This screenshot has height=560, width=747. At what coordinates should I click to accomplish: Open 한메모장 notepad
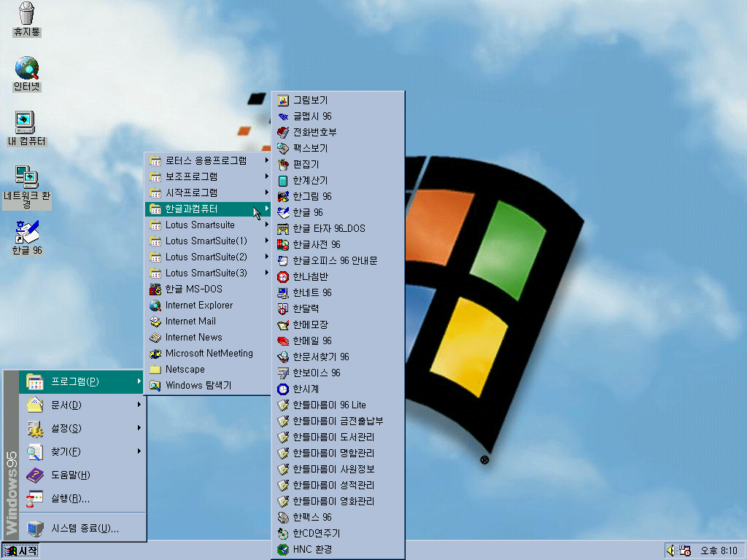[x=338, y=324]
